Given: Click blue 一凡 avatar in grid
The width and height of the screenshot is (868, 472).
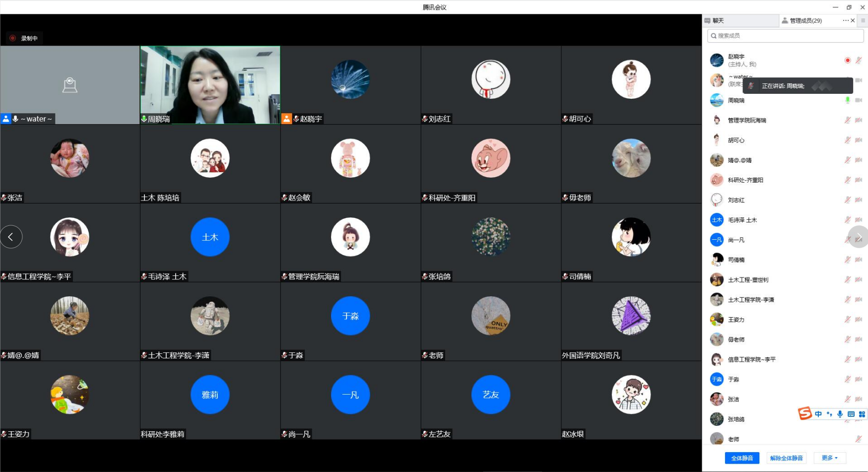Looking at the screenshot, I should 350,395.
